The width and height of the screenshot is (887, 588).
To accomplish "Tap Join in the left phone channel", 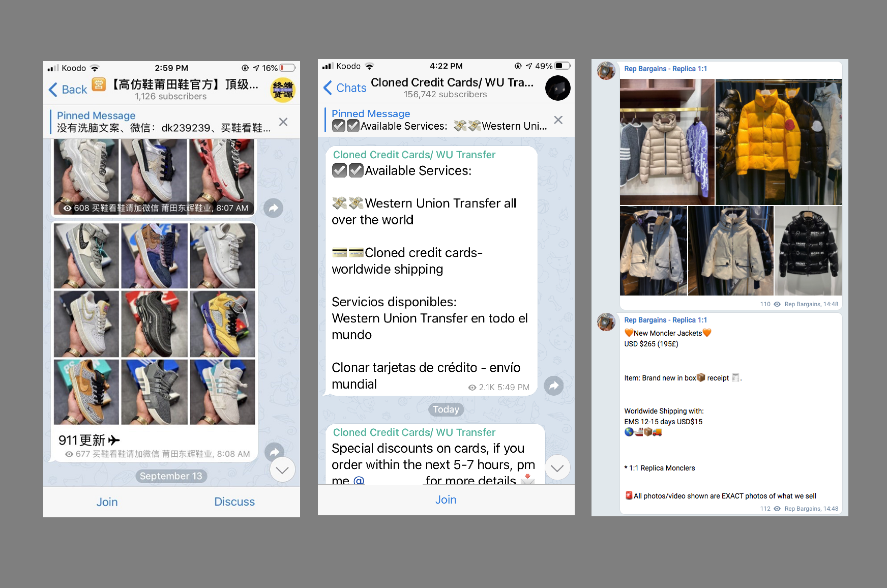I will (107, 502).
